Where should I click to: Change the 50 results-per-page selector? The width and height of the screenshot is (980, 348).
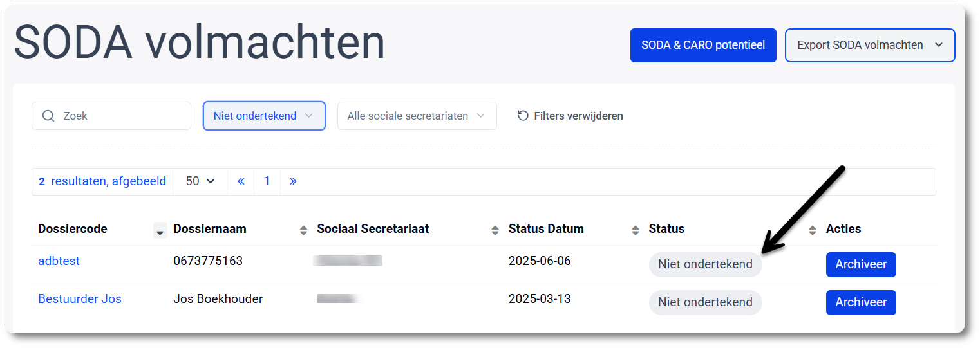click(200, 181)
